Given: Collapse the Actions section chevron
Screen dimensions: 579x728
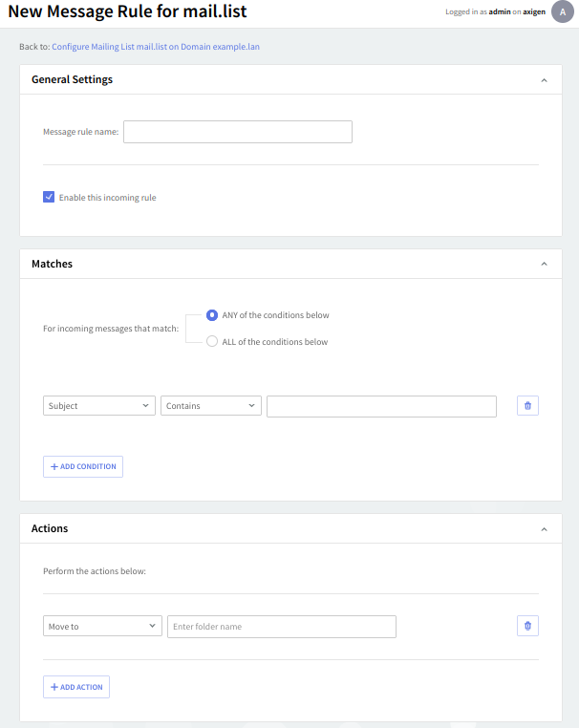Looking at the screenshot, I should pos(545,528).
